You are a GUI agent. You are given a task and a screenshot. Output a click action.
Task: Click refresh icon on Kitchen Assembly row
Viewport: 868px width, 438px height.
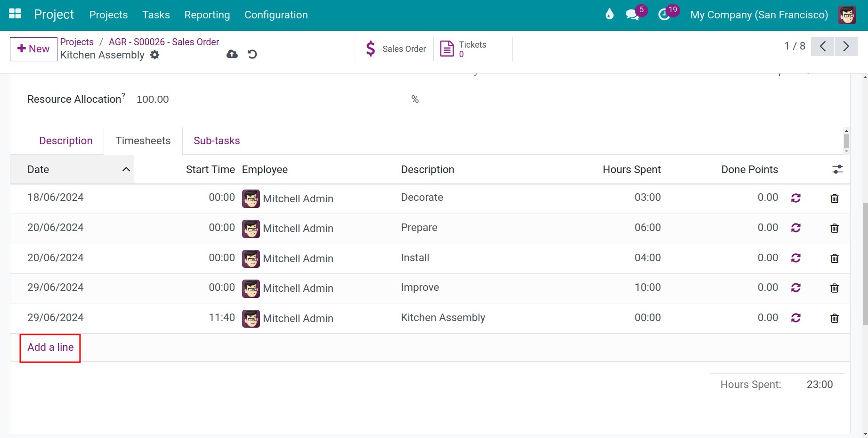796,318
